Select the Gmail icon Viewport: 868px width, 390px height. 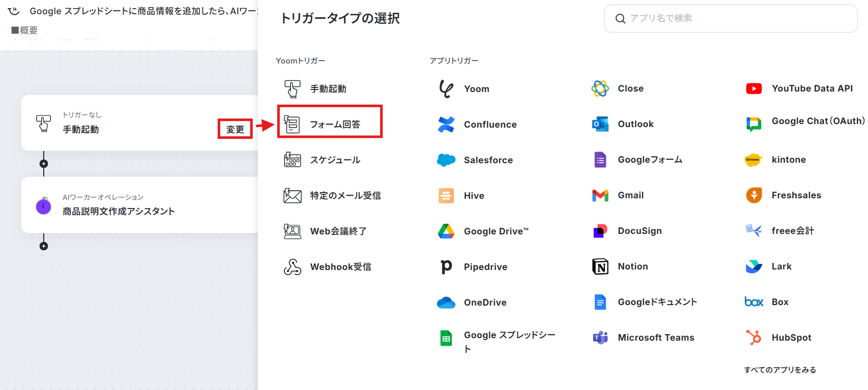coord(600,195)
